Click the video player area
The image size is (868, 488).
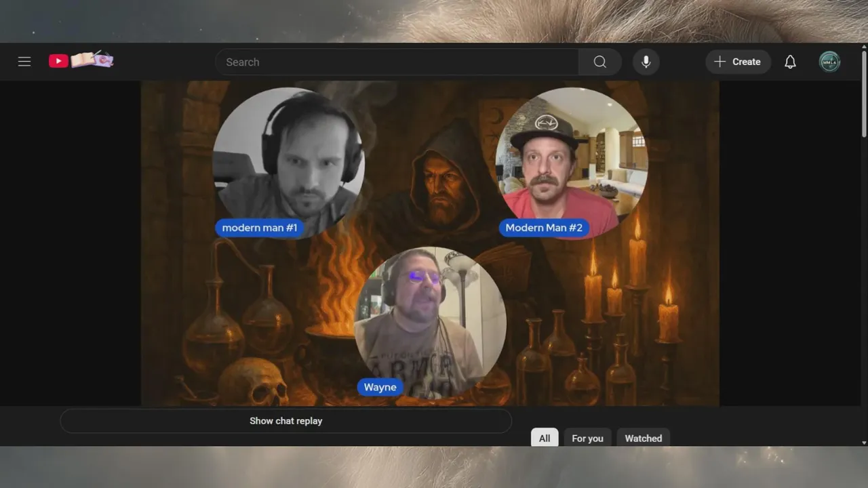(430, 243)
